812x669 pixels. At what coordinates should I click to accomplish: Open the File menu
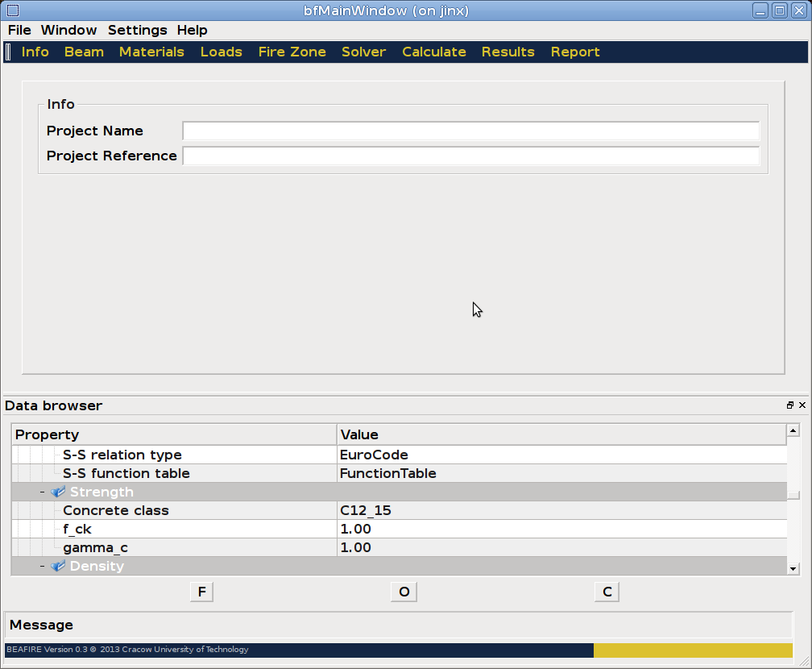(x=19, y=30)
